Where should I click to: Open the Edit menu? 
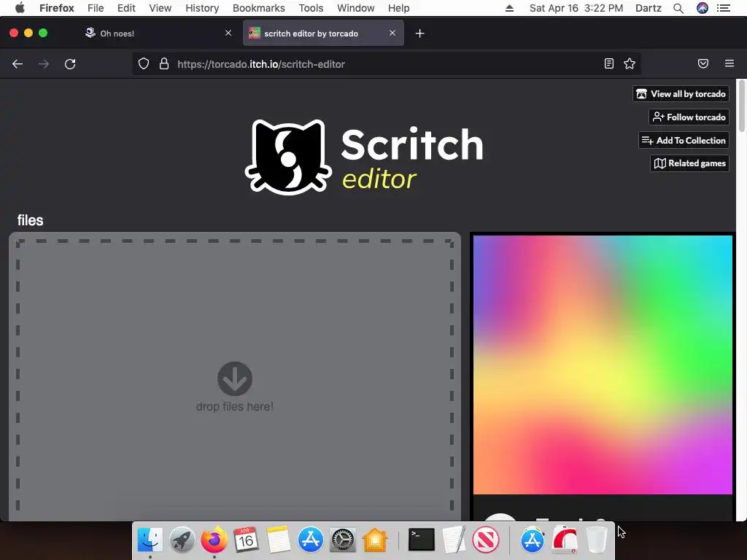[126, 8]
